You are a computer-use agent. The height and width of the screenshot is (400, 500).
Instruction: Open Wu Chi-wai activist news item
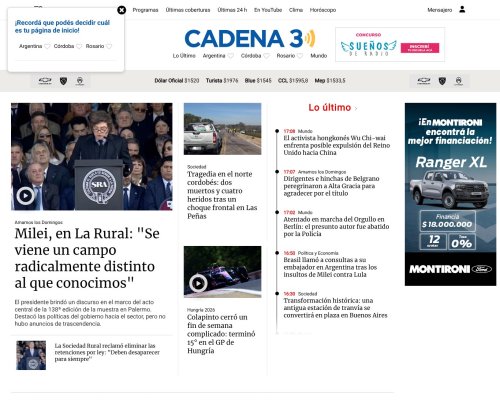tap(337, 145)
